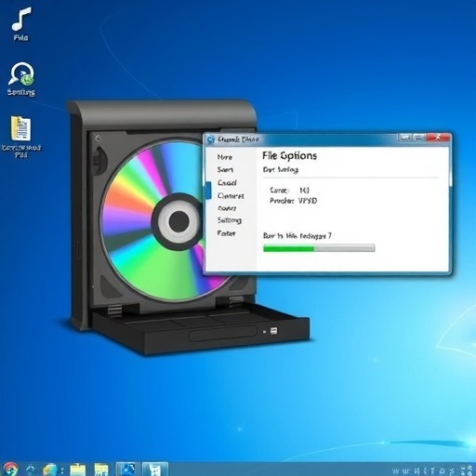Image resolution: width=476 pixels, height=476 pixels.
Task: Open the yellow notes icon beside the folder
Action: point(101,469)
